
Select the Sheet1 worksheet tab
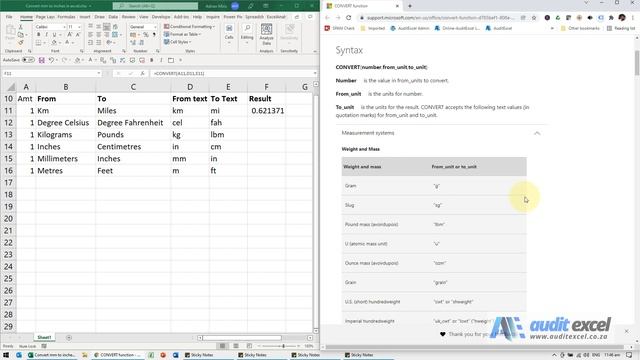click(44, 338)
